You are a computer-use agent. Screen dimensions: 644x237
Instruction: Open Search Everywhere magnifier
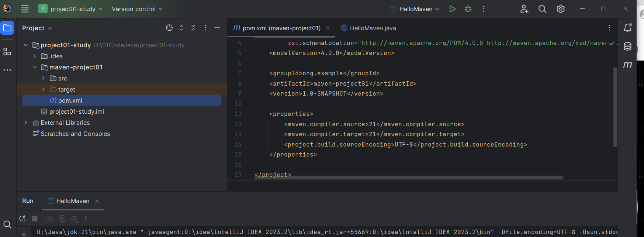(x=542, y=9)
